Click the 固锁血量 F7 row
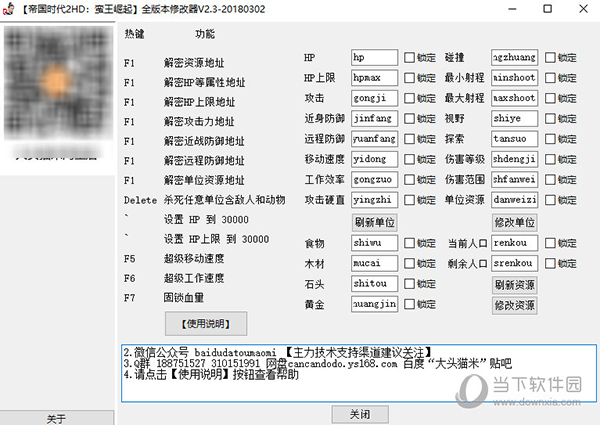The width and height of the screenshot is (600, 425). (x=164, y=298)
